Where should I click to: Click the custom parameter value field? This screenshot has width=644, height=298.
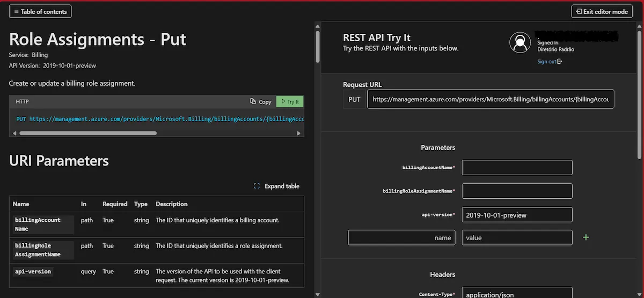[517, 237]
